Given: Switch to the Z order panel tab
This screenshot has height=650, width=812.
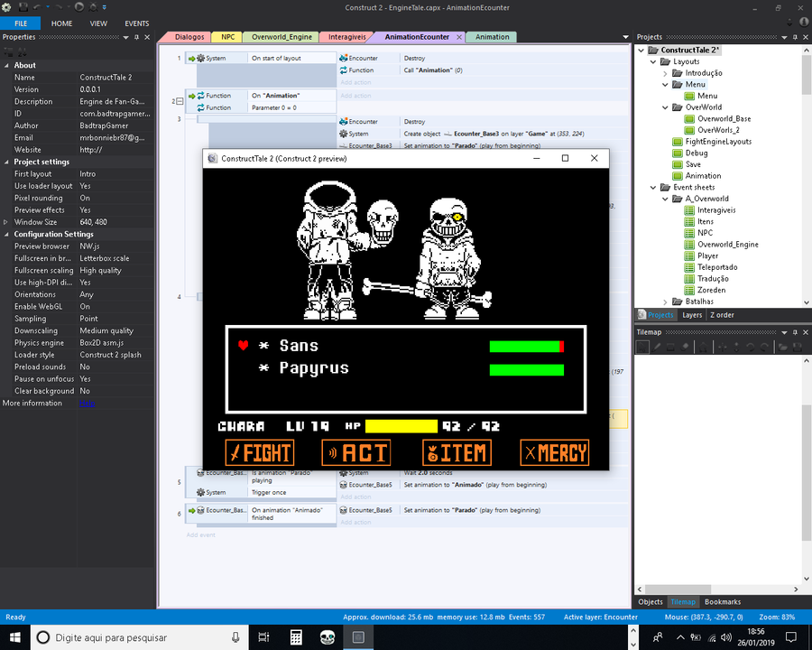Looking at the screenshot, I should (x=722, y=315).
